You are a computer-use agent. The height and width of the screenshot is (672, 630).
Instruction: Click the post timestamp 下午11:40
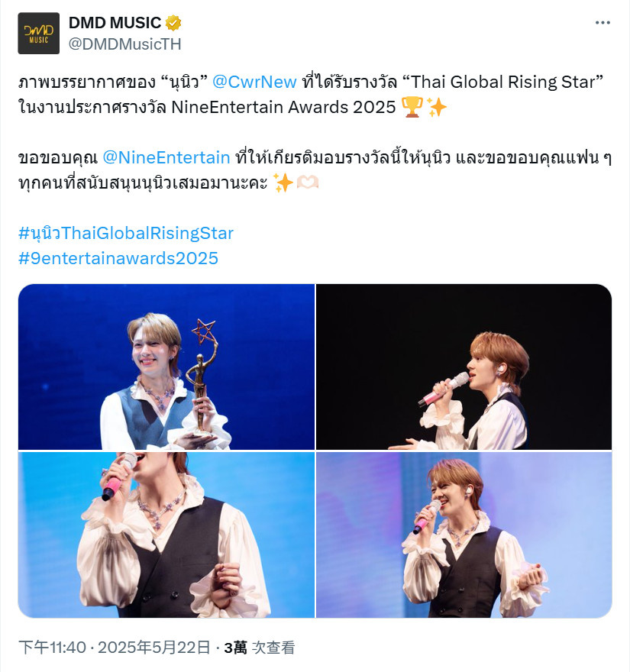click(x=52, y=647)
